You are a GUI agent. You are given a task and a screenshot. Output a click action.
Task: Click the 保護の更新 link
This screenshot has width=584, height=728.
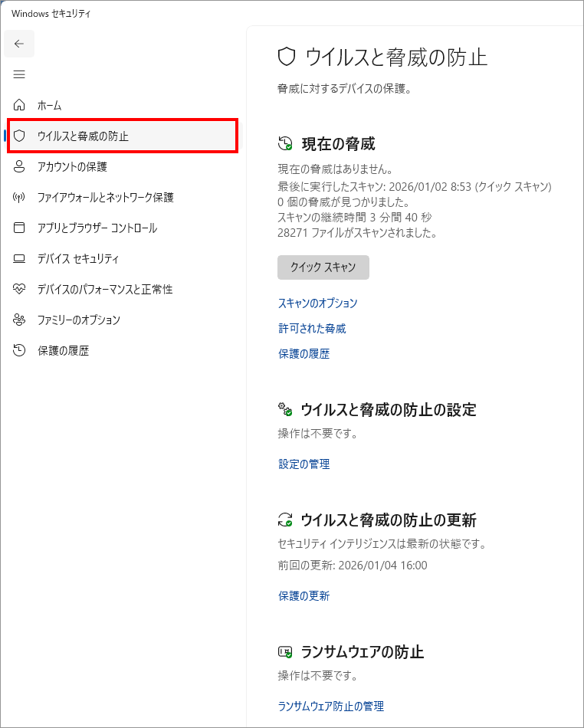[x=303, y=595]
